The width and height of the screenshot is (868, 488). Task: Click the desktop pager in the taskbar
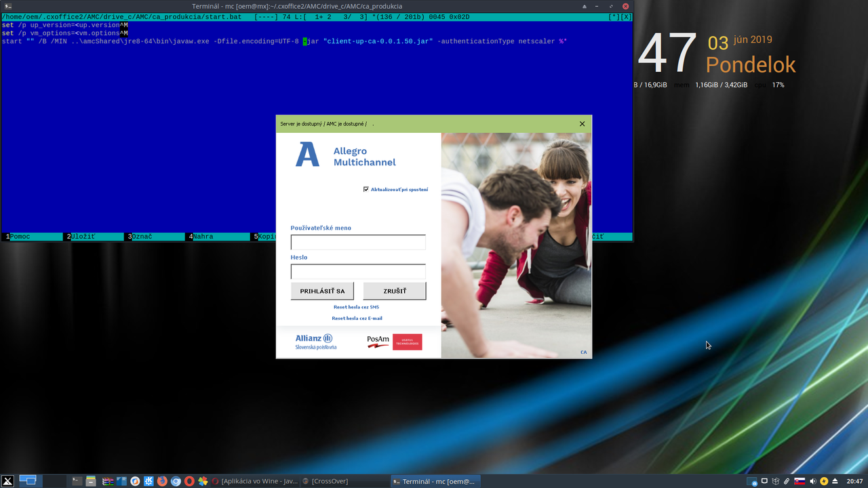pos(42,481)
